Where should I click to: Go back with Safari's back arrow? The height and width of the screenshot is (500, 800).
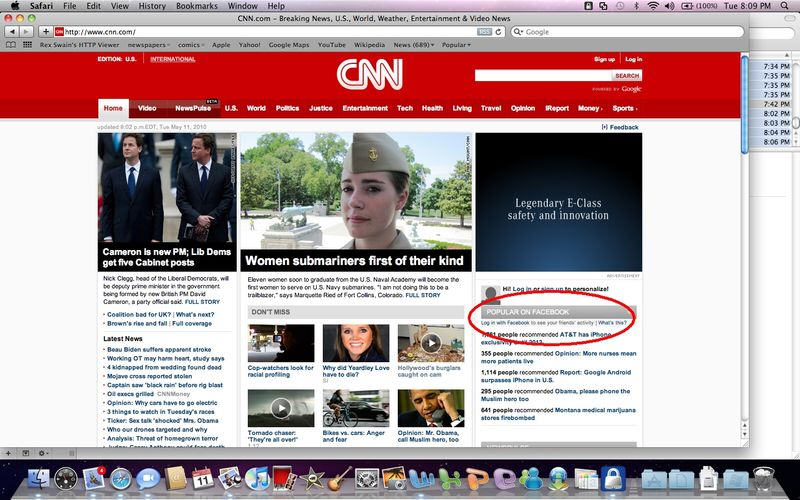(x=12, y=32)
